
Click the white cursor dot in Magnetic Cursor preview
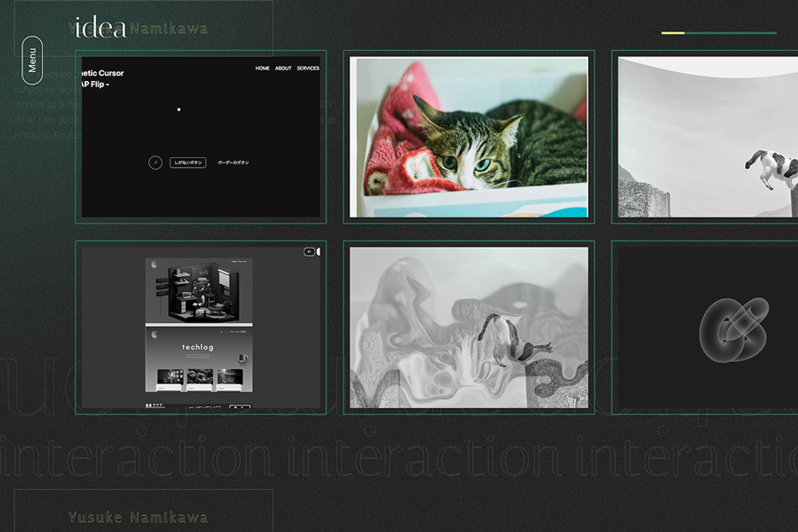click(179, 110)
